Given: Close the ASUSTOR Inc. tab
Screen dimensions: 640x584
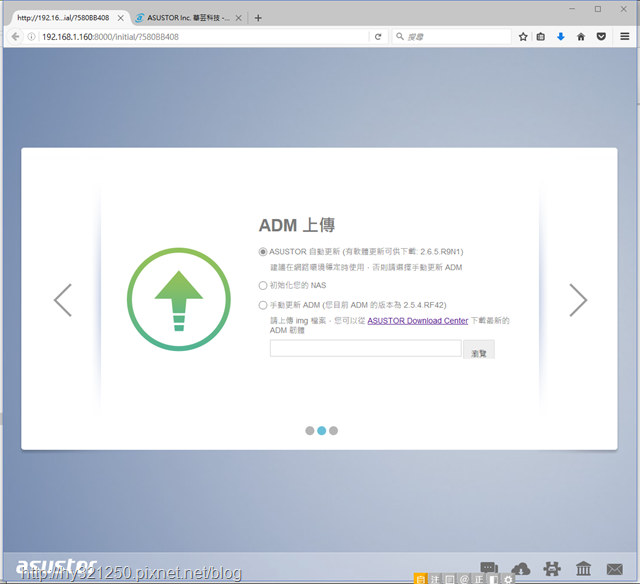Looking at the screenshot, I should click(239, 18).
